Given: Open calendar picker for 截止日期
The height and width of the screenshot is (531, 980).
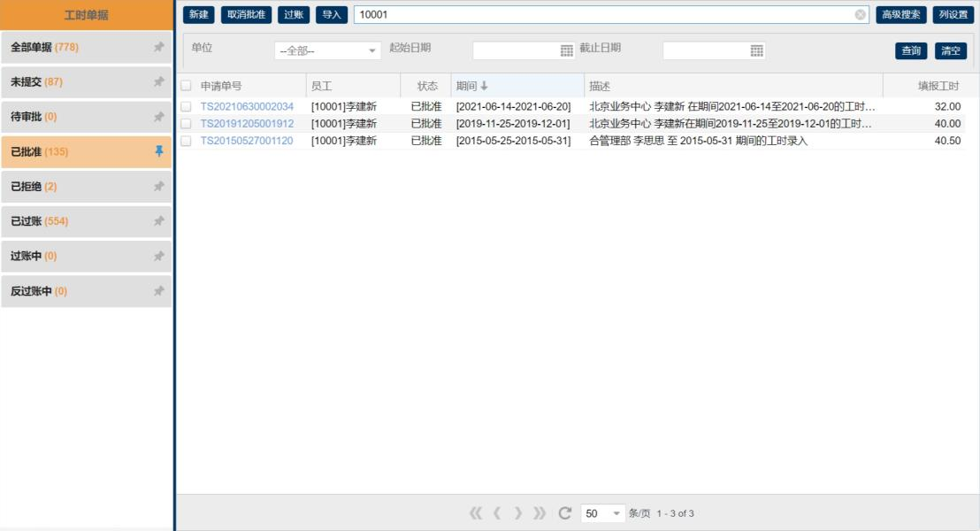Looking at the screenshot, I should [756, 51].
